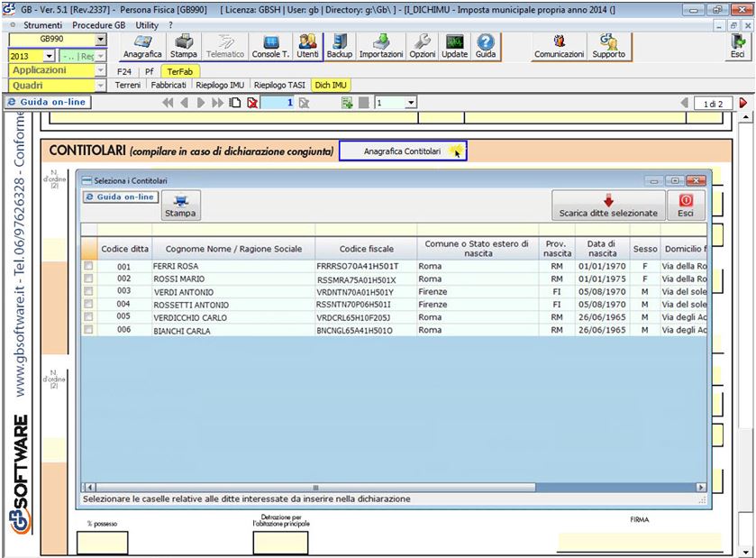The height and width of the screenshot is (558, 756).
Task: Expand the GB990 company dropdown
Action: coord(100,40)
